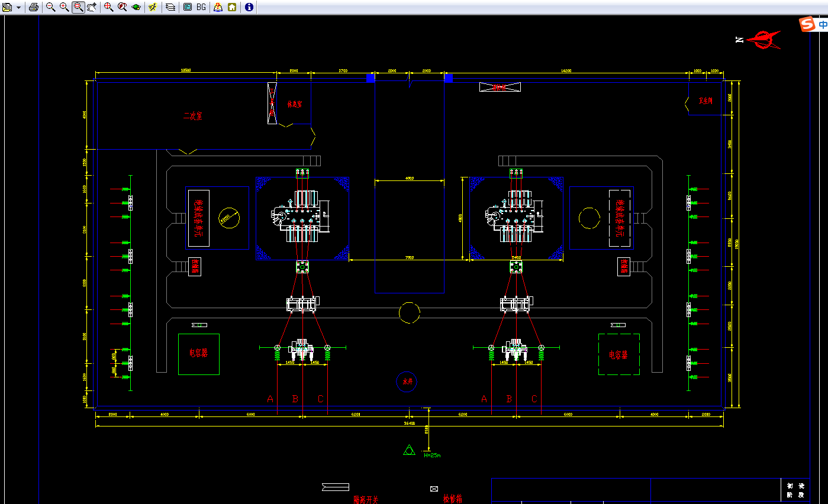The height and width of the screenshot is (504, 828).
Task: Click the solid green 电容器 box
Action: point(199,354)
